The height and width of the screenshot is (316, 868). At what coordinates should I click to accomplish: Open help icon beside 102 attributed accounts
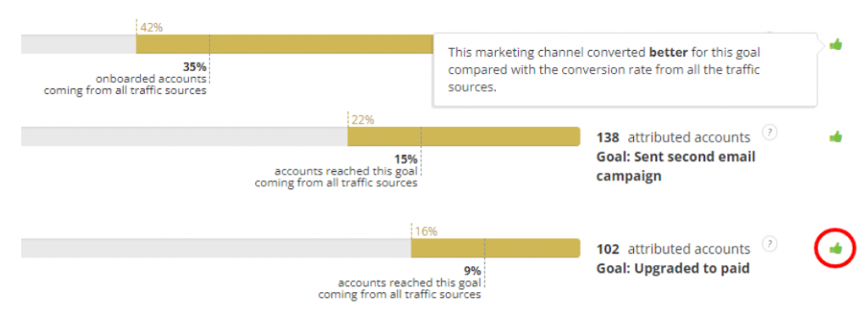[x=770, y=243]
